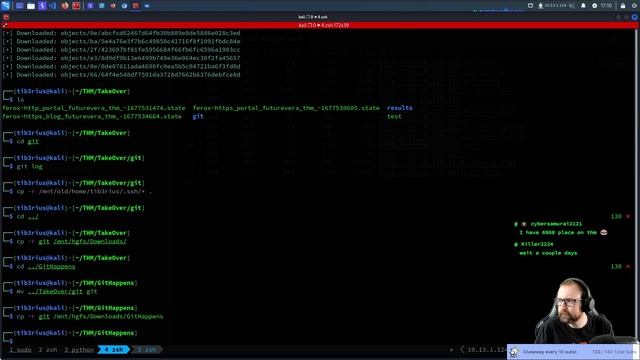The image size is (640, 360).
Task: Switch to the last small taskbar window
Action: click(147, 6)
